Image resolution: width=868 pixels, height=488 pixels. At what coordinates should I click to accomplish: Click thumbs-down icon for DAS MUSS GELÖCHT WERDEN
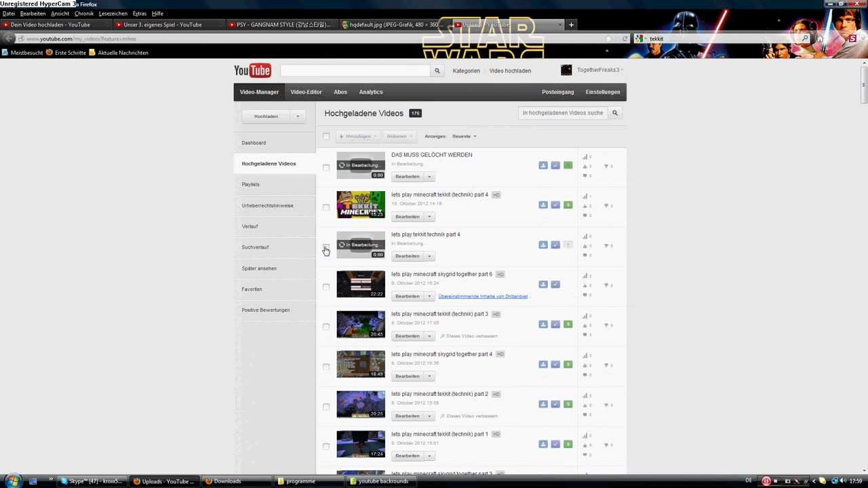click(606, 166)
